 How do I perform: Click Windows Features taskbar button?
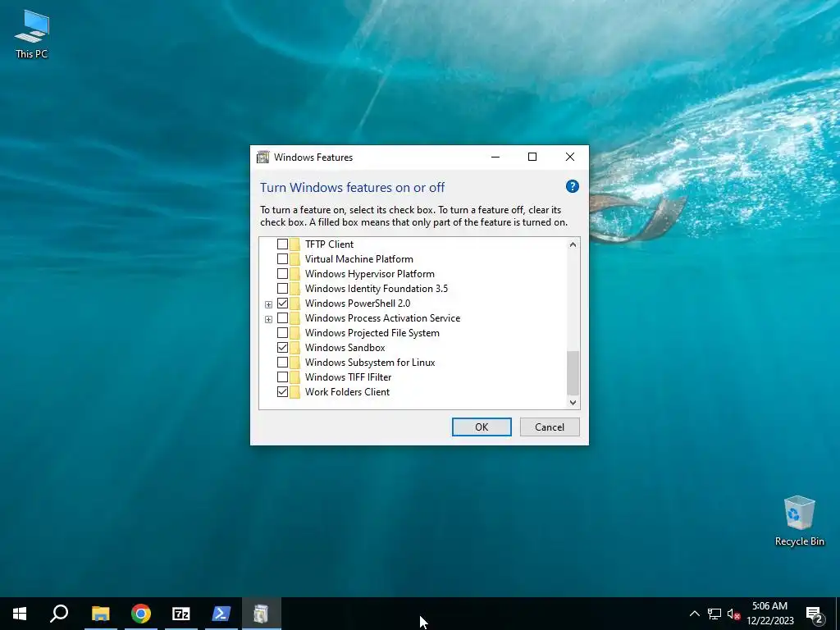pyautogui.click(x=262, y=614)
